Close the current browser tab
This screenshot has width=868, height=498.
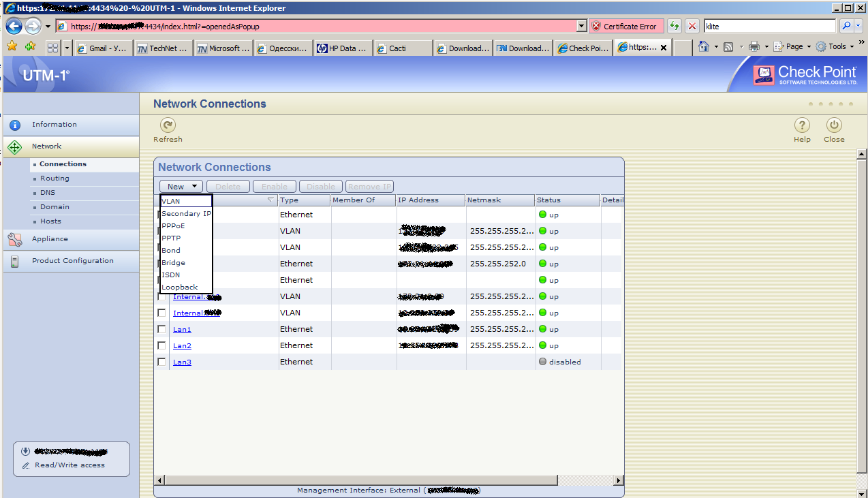pyautogui.click(x=664, y=48)
